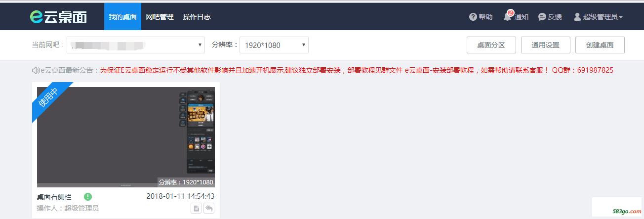Click the document icon on desktop card
Viewport: 644px width, 219px height.
[196, 208]
